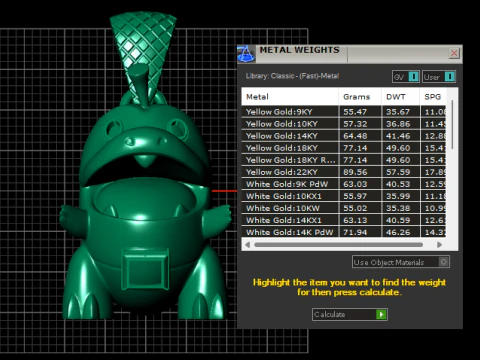Select the White Gold:10KX1 row
Viewport: 480px width, 360px height.
344,196
